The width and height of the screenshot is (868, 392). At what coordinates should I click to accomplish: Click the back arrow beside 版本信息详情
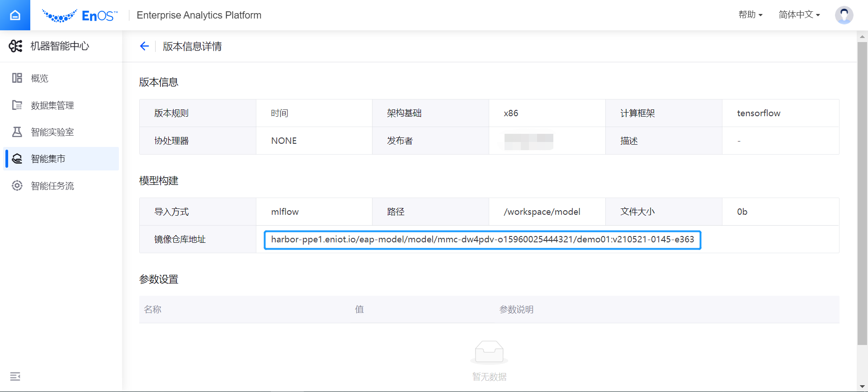(x=144, y=46)
